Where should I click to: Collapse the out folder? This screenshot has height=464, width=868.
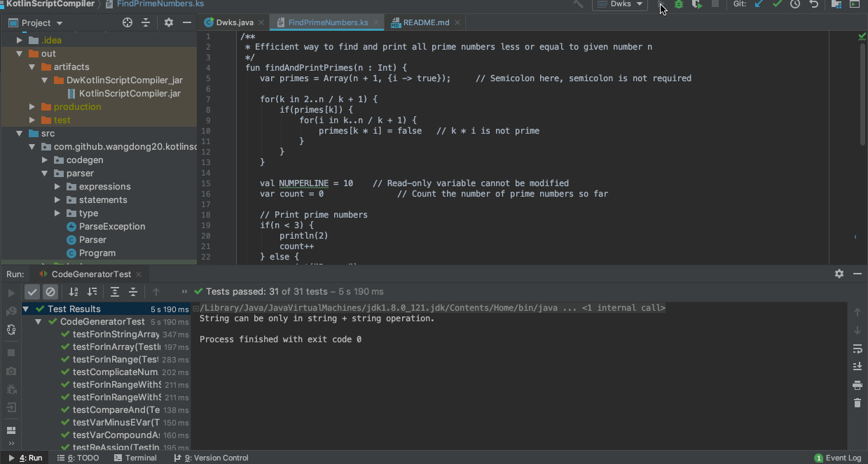[x=20, y=53]
